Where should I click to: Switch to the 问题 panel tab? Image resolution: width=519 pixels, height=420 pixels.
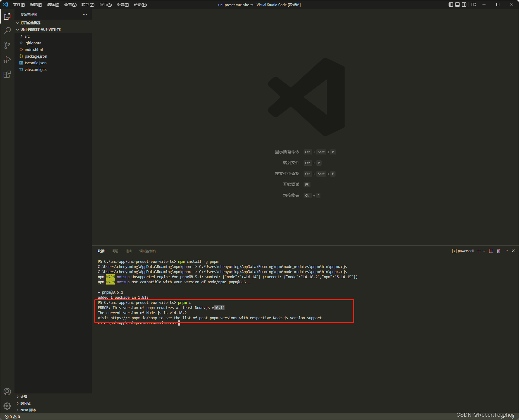[x=115, y=251]
